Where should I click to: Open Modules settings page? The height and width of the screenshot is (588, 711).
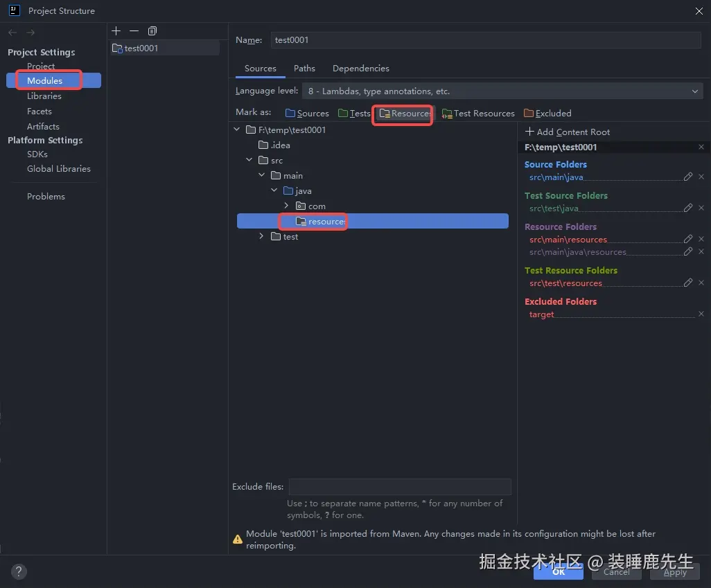[53, 80]
